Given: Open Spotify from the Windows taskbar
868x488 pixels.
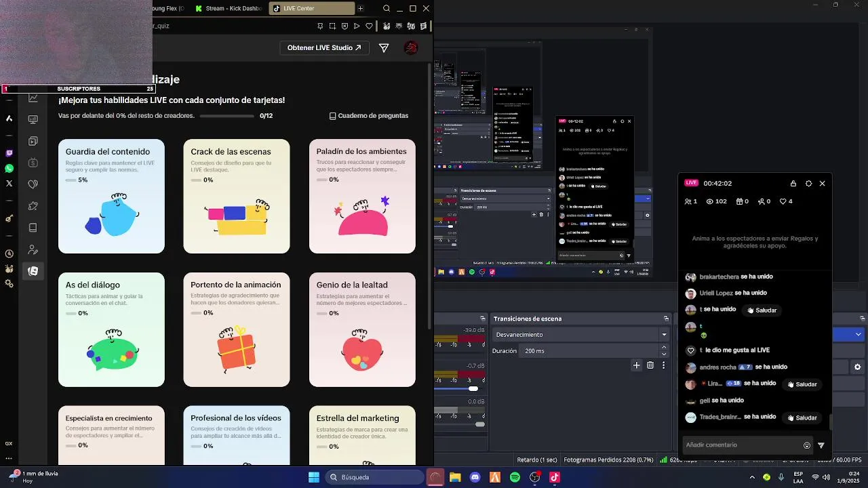Looking at the screenshot, I should coord(515,477).
